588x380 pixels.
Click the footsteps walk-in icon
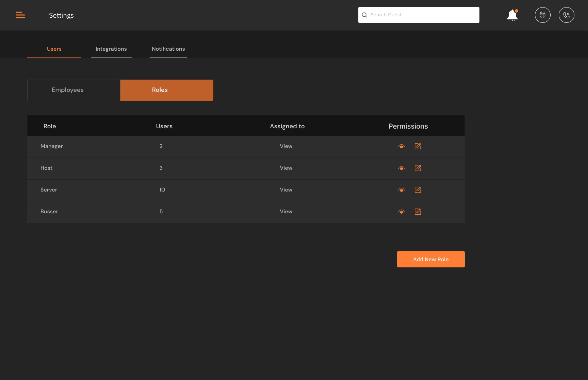click(x=543, y=15)
